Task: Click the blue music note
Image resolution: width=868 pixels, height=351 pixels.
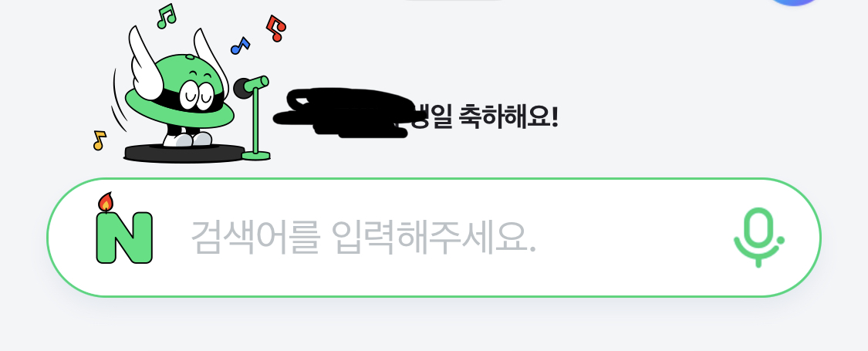Action: coord(240,46)
